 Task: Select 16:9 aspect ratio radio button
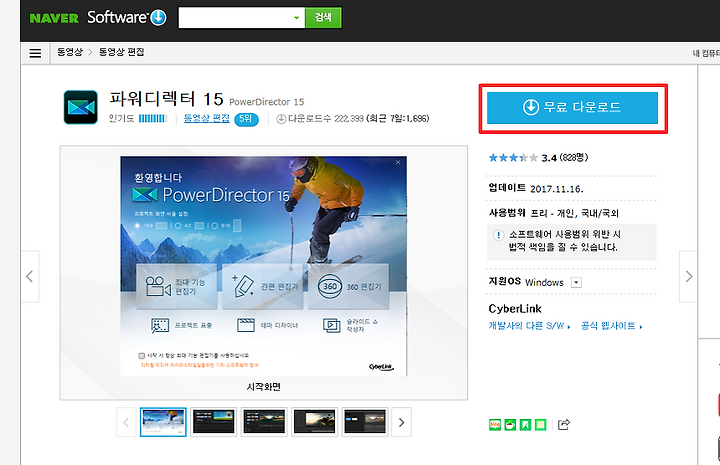[x=137, y=225]
